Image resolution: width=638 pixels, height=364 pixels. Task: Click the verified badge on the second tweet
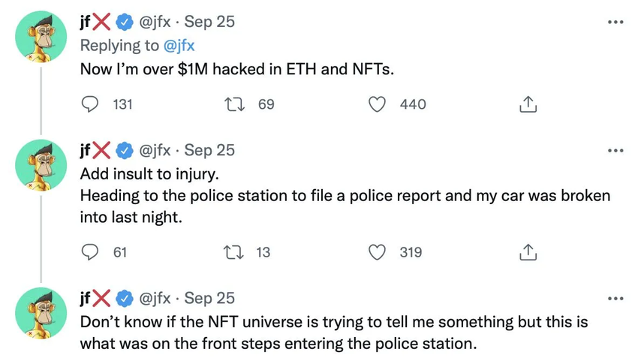125,150
